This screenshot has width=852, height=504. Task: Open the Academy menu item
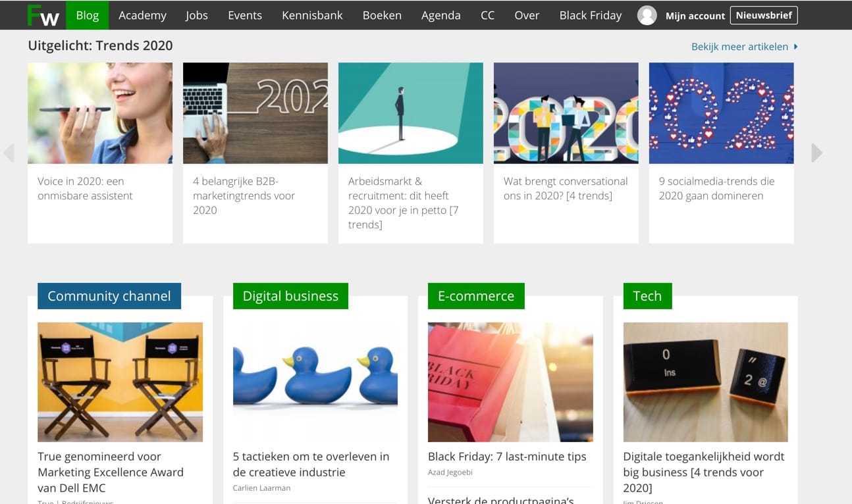coord(142,15)
